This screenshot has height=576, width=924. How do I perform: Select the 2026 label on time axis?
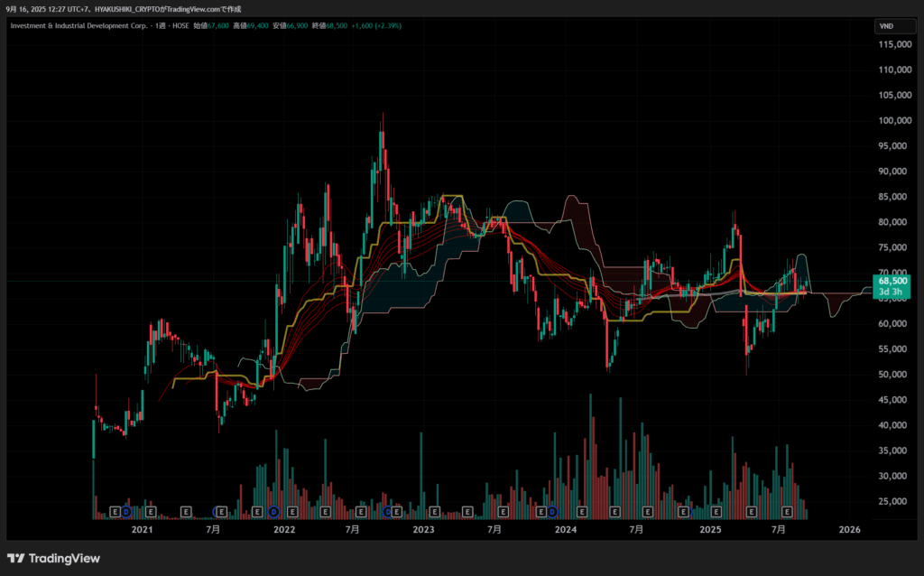click(849, 529)
